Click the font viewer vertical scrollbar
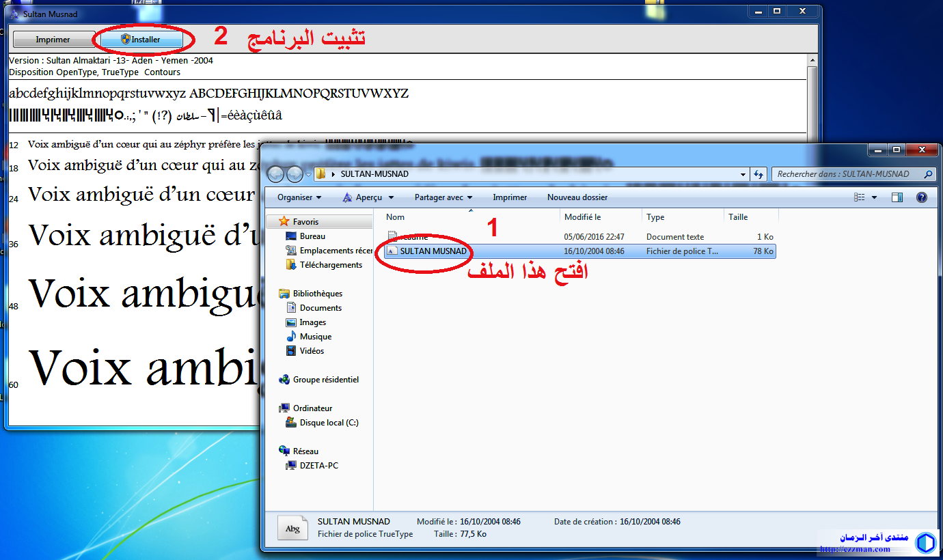The width and height of the screenshot is (943, 560). click(812, 102)
